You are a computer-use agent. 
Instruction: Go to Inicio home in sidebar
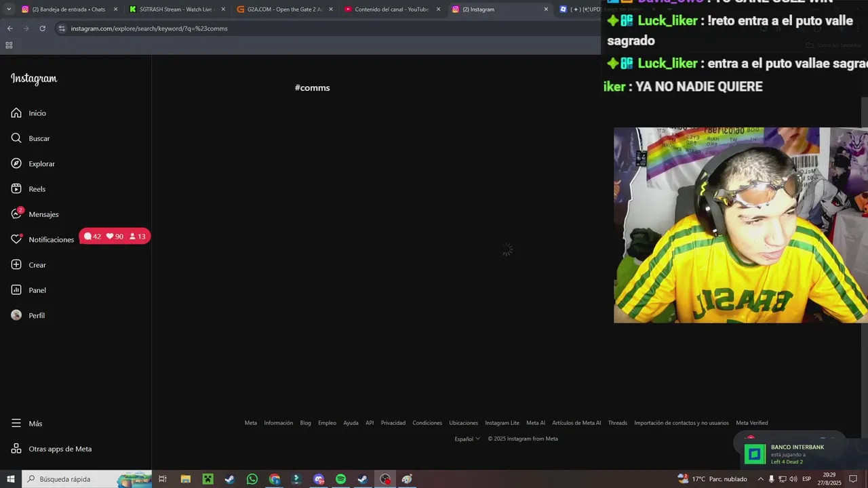click(28, 113)
